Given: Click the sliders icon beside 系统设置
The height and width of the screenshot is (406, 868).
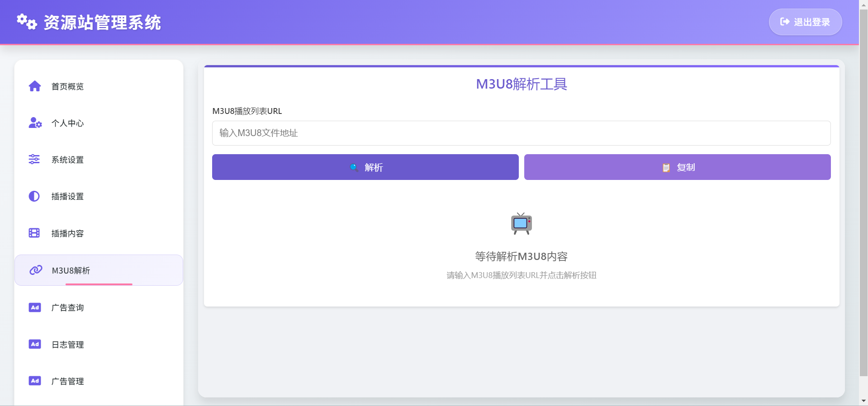Looking at the screenshot, I should coord(34,159).
